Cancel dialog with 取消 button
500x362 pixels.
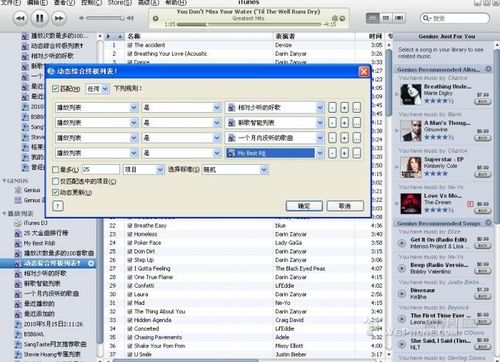click(345, 206)
